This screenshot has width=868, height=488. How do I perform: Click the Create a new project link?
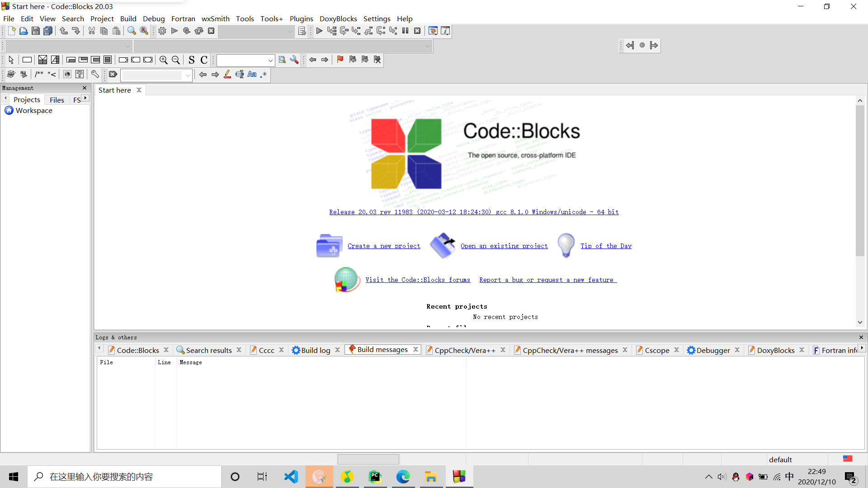pyautogui.click(x=384, y=246)
